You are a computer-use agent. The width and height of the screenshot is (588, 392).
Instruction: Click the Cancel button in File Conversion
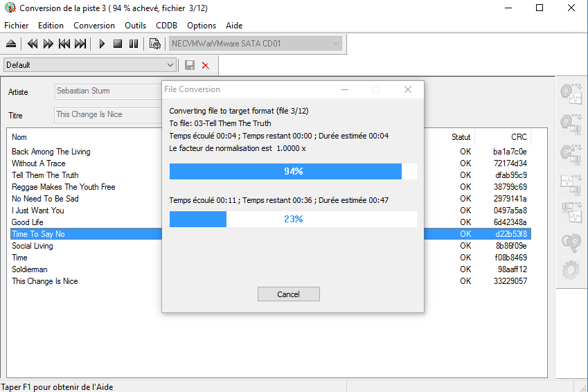(288, 294)
